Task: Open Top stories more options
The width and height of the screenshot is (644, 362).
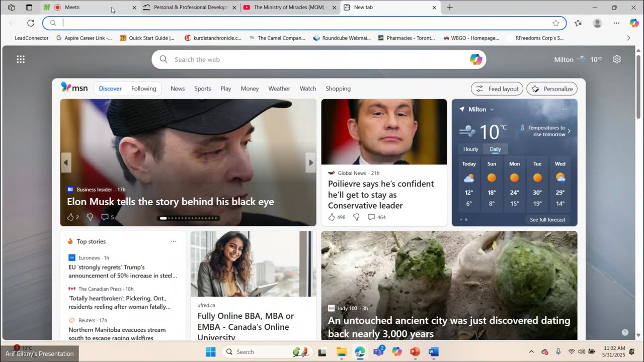Action: [x=173, y=241]
